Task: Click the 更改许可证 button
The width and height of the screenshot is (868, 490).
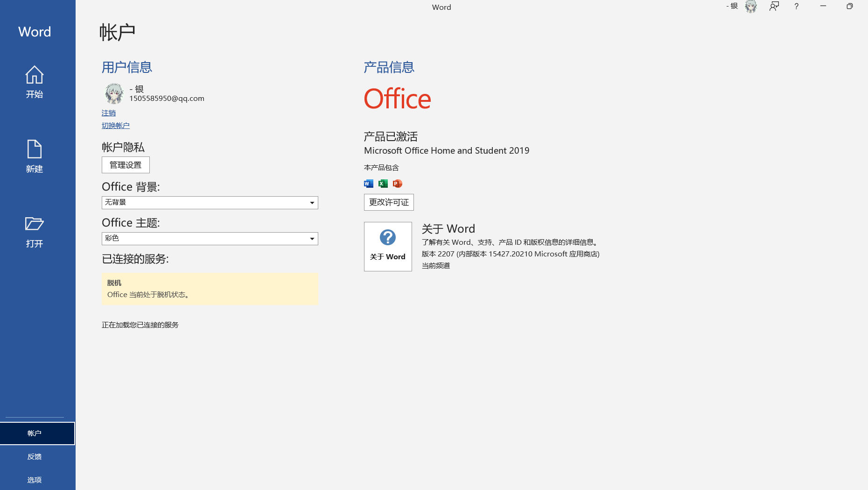Action: (x=389, y=202)
